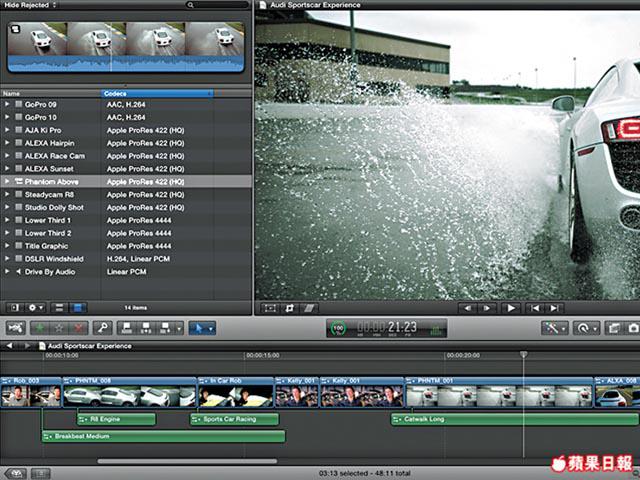Unrate selection with the gray star
640x480 pixels.
[59, 328]
